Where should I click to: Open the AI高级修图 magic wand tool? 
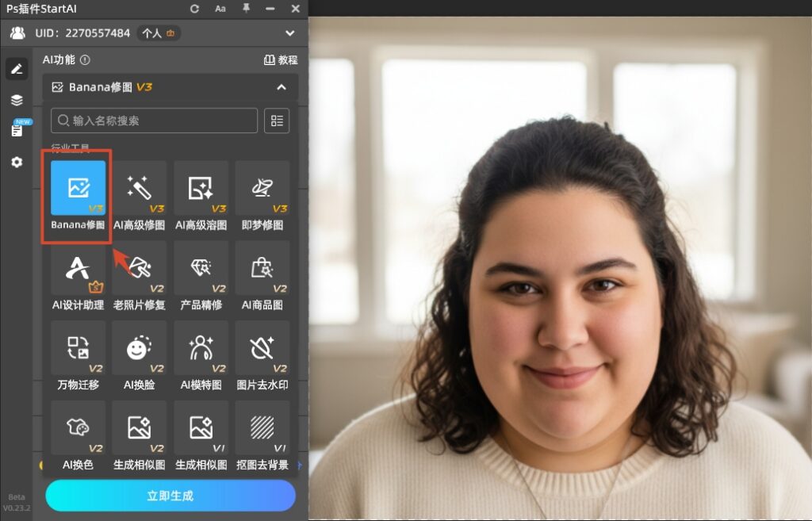click(x=140, y=189)
